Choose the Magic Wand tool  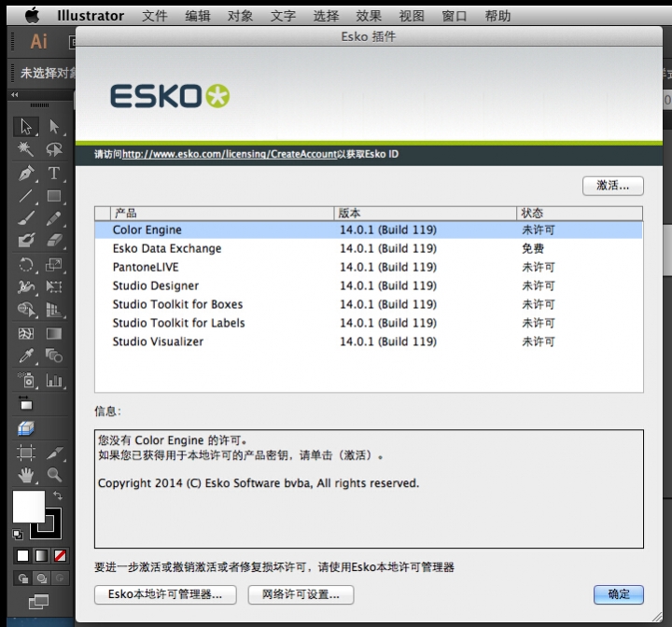(x=26, y=149)
